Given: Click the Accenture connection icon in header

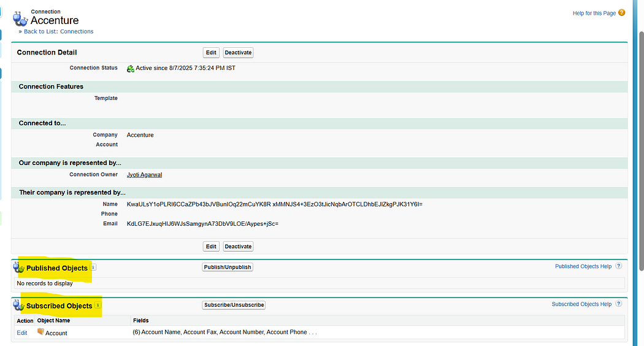Looking at the screenshot, I should coord(20,18).
